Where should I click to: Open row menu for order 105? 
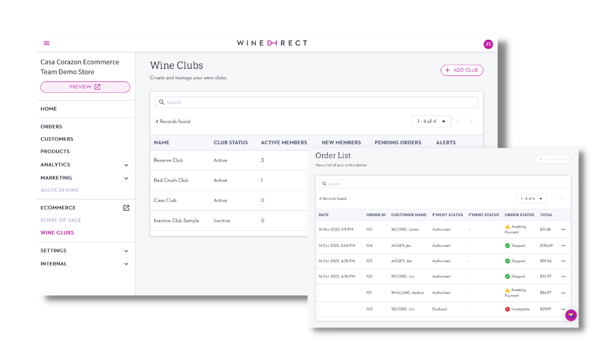[x=563, y=230]
